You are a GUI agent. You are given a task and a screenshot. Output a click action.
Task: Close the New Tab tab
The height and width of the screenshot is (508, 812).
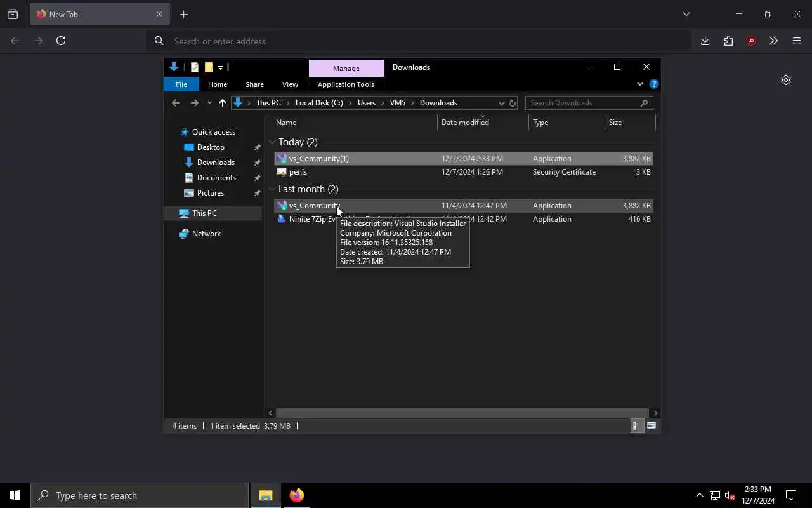tap(159, 14)
